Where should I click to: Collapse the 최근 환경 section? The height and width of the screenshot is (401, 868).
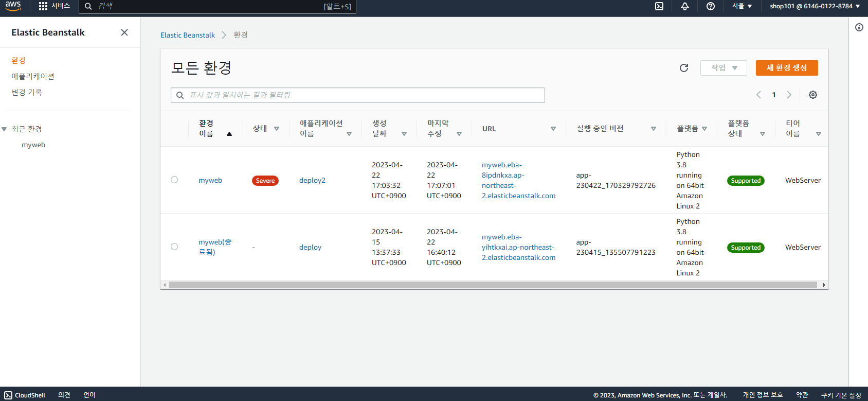point(4,129)
